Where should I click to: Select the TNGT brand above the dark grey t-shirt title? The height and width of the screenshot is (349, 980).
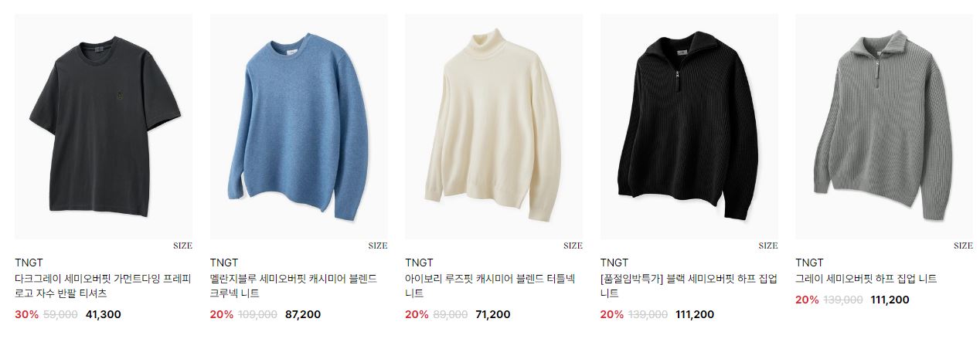[x=29, y=263]
